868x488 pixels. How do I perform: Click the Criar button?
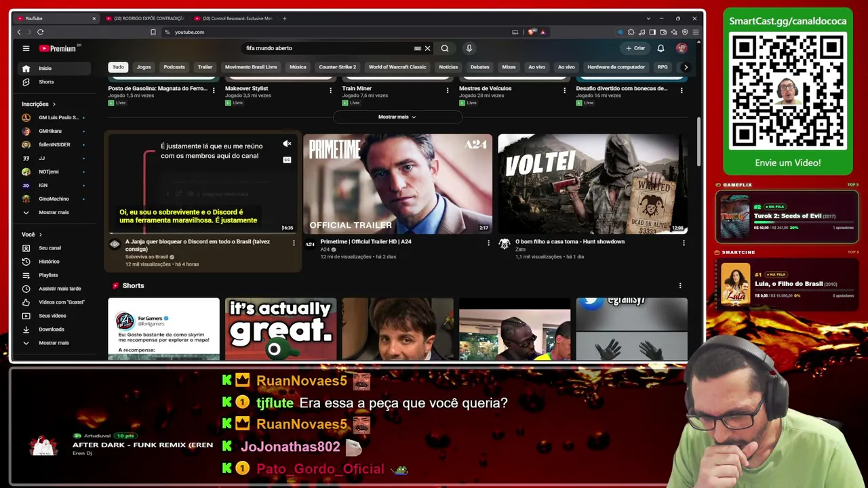pyautogui.click(x=635, y=48)
